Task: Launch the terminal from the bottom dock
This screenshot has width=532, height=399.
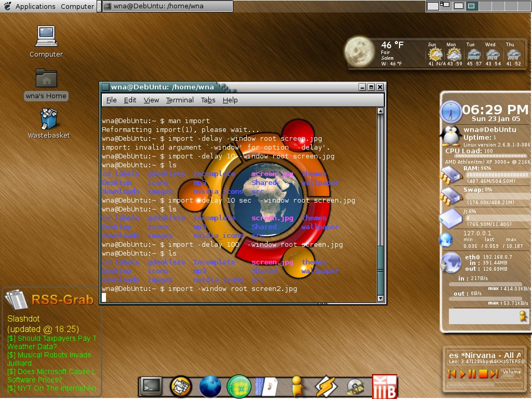Action: tap(151, 386)
